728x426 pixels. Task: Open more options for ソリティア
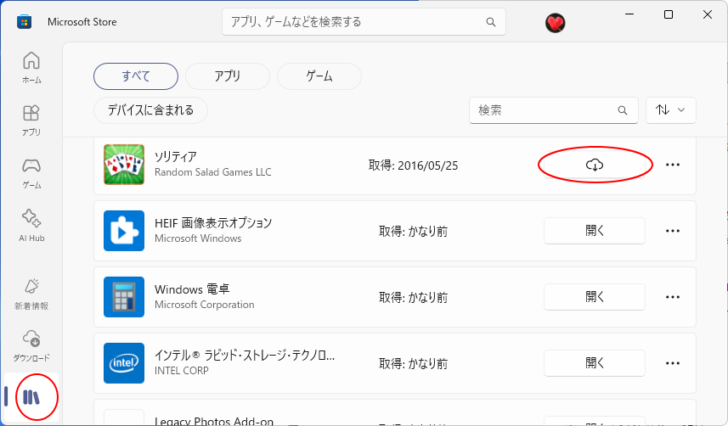pos(673,165)
